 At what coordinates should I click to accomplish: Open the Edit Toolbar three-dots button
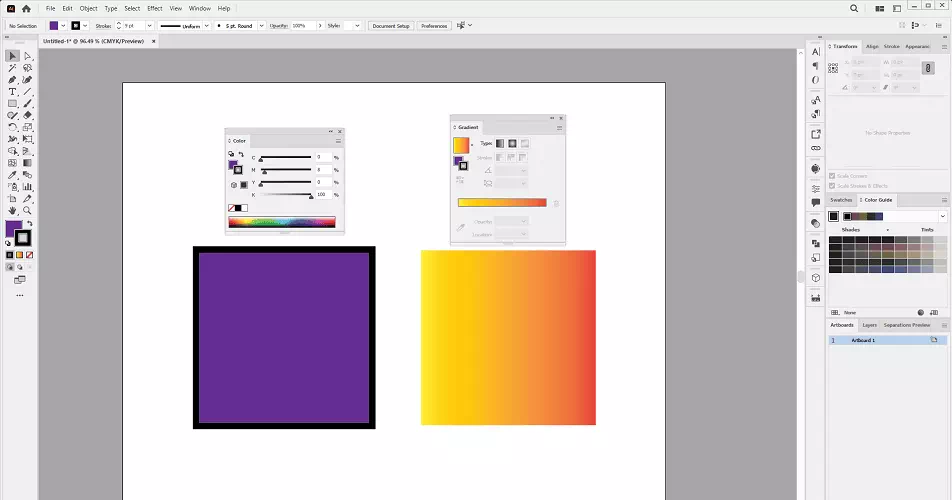pyautogui.click(x=19, y=296)
